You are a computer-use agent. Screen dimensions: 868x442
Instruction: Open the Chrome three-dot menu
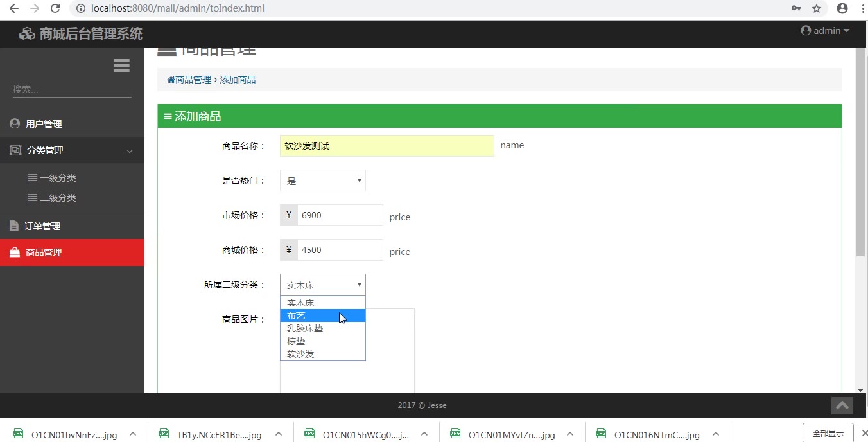pos(862,8)
